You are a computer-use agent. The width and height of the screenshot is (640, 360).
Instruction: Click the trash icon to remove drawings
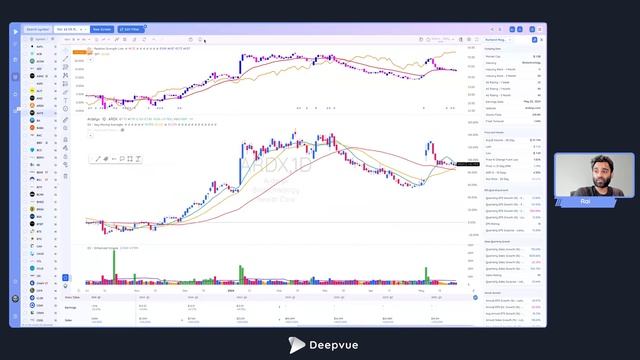tap(66, 176)
